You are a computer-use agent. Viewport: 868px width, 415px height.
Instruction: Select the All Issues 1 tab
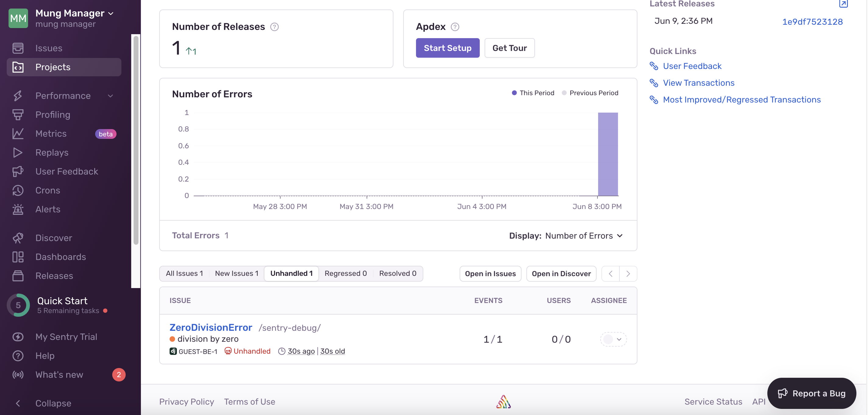(184, 273)
